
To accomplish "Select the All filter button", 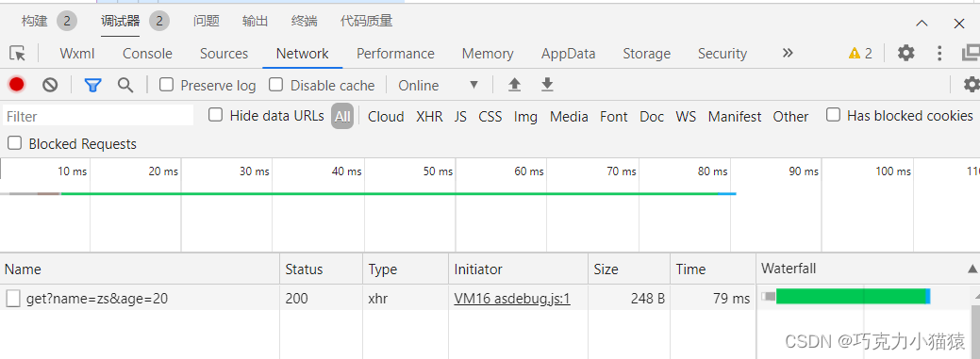I will [x=342, y=116].
